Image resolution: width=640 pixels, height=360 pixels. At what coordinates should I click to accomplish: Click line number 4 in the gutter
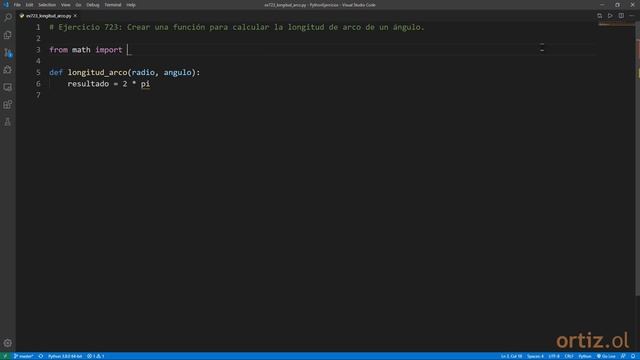click(38, 61)
